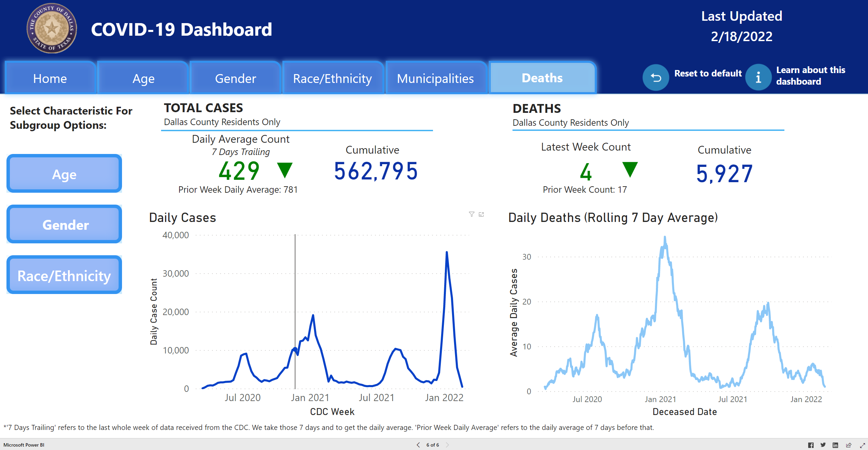Screen dimensions: 868x450
Task: Share the report on Facebook
Action: [x=811, y=445]
